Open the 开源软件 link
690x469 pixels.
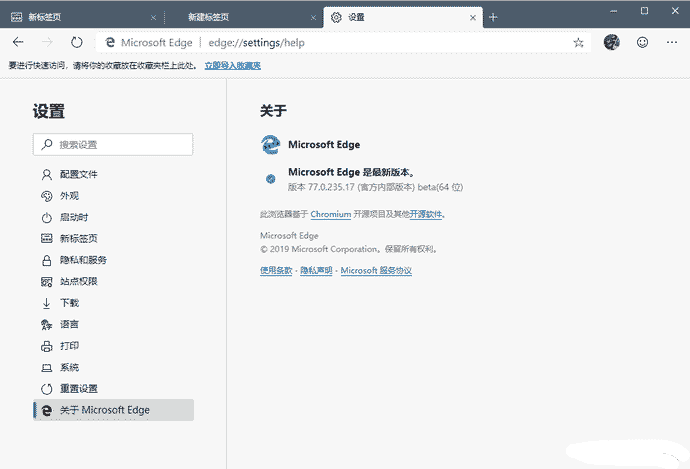pos(426,214)
